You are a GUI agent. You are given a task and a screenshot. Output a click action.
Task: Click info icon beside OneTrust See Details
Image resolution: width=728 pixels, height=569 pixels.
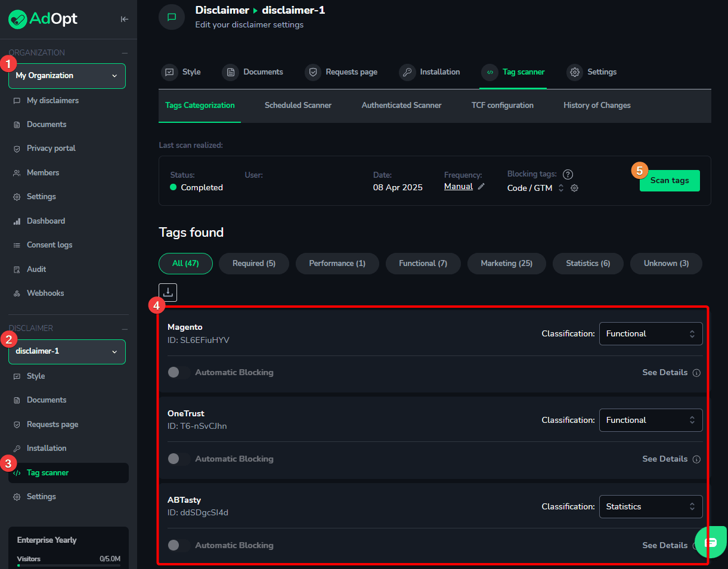(696, 459)
